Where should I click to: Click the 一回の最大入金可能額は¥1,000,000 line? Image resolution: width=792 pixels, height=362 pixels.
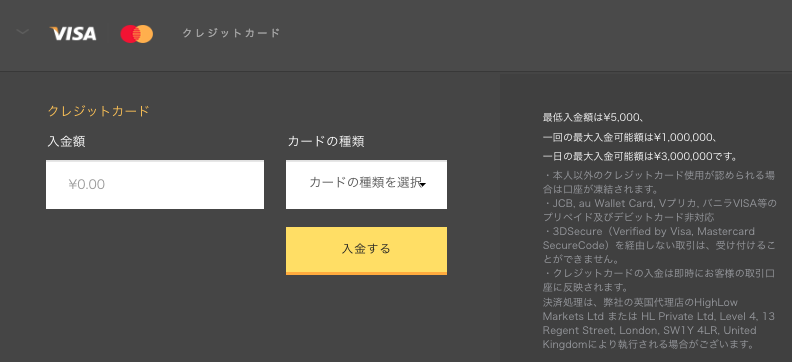click(x=630, y=137)
